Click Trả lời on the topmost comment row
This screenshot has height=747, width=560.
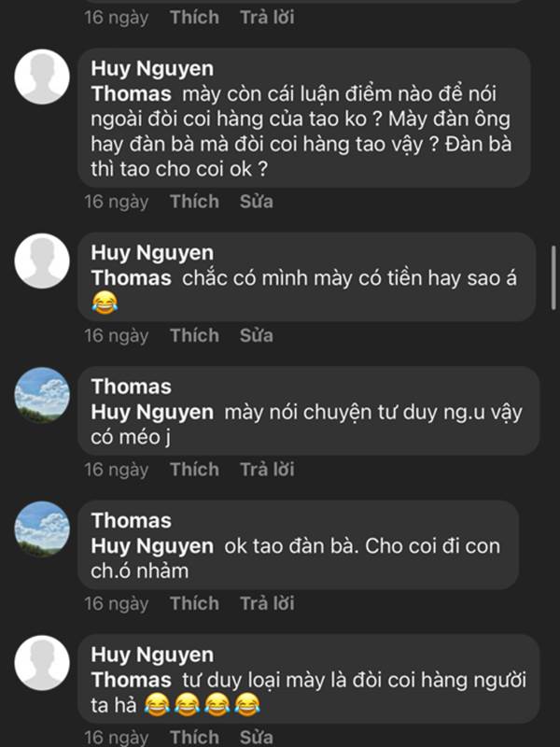[267, 17]
